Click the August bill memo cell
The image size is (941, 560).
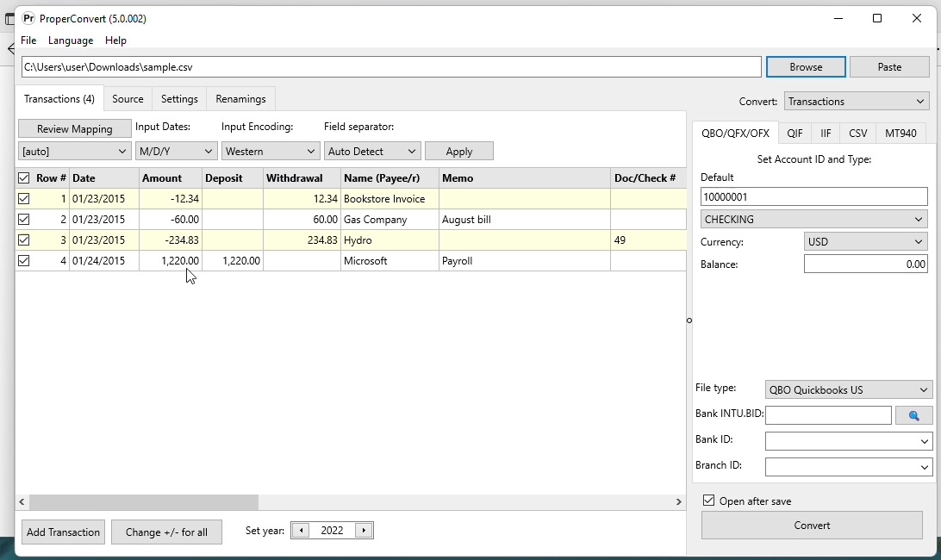pyautogui.click(x=525, y=220)
